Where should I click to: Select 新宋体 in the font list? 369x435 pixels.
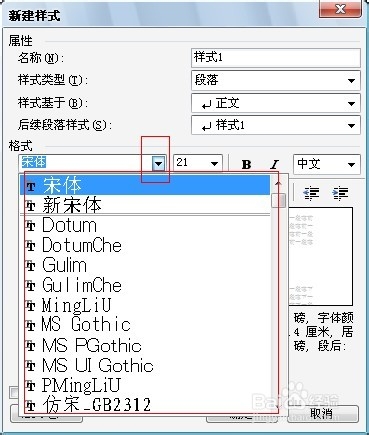coord(145,204)
